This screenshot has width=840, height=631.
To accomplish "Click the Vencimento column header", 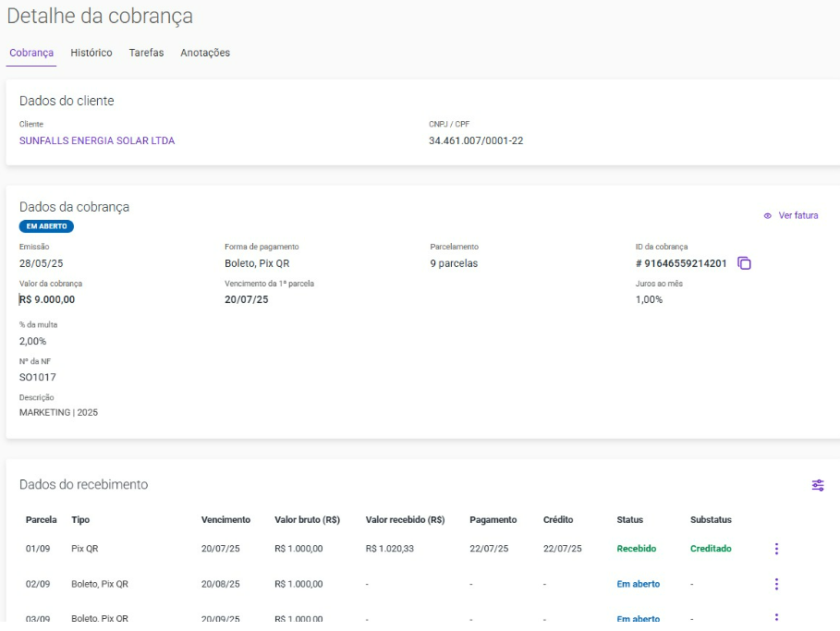I will [x=225, y=520].
